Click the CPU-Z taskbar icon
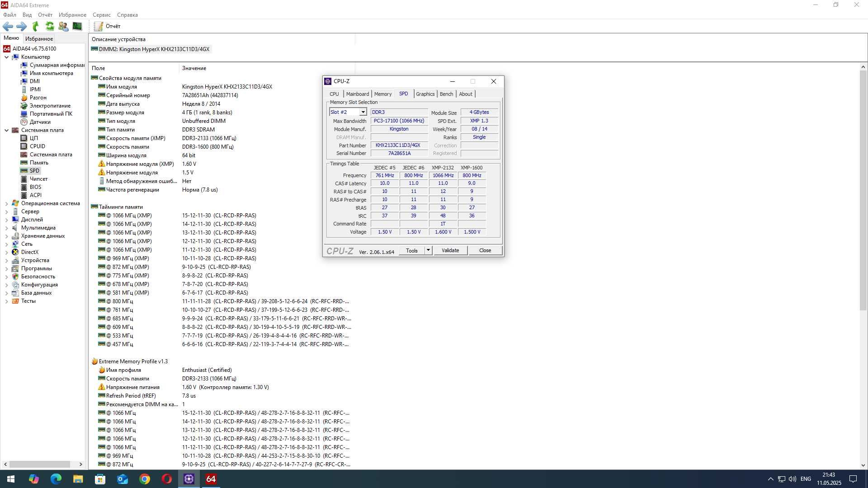Screen dimensions: 868x488 (x=189, y=479)
